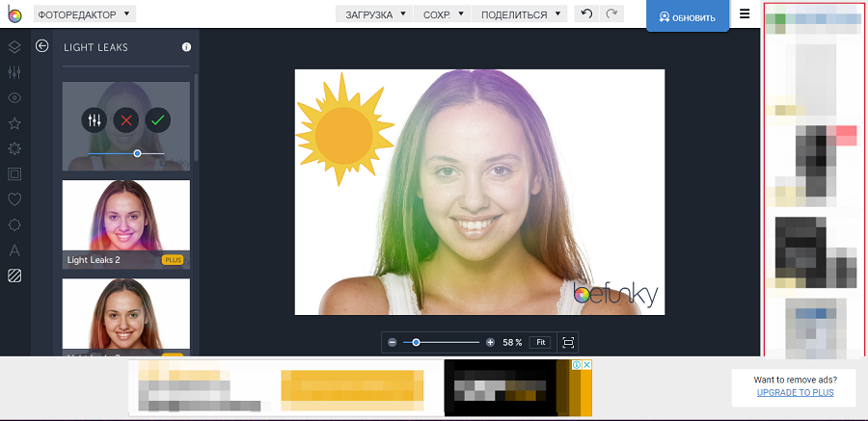The image size is (868, 421).
Task: Open the ПОДЕЛИТЬСЯ share dropdown
Action: tap(520, 14)
